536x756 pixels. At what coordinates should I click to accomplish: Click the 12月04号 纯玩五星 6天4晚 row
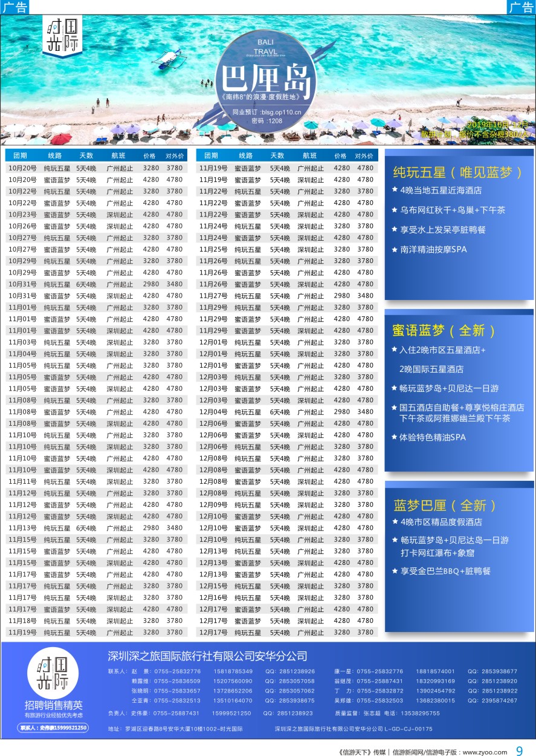tap(287, 412)
